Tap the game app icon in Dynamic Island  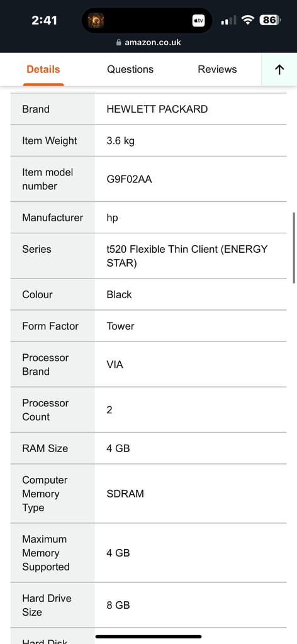pyautogui.click(x=96, y=21)
